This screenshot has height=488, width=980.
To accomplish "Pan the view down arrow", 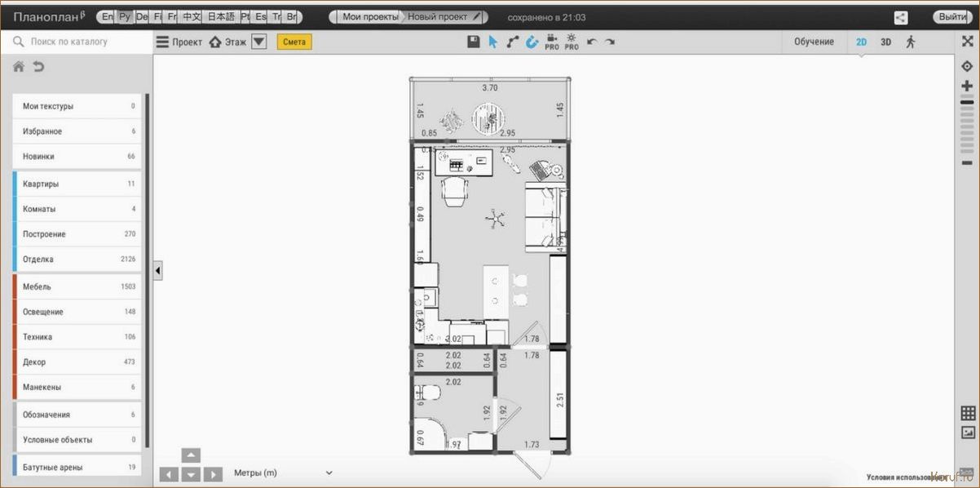I will pyautogui.click(x=190, y=474).
